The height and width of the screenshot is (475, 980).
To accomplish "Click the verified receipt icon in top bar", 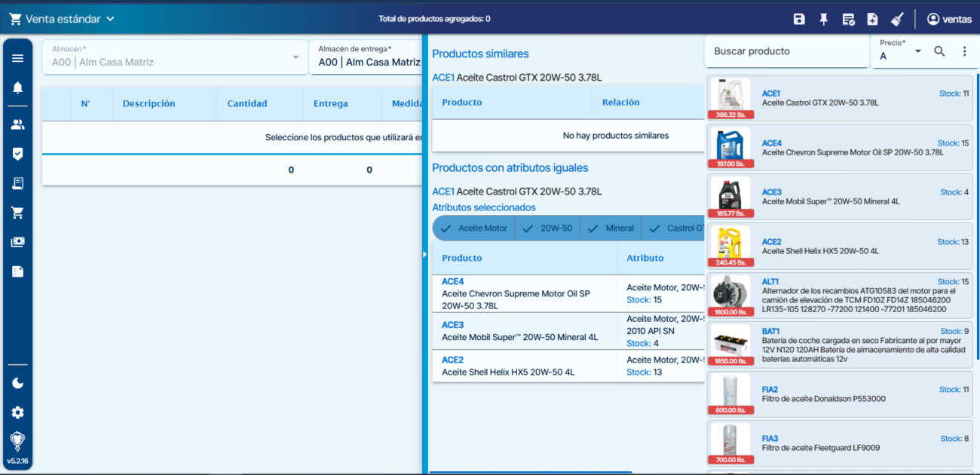I will 848,19.
